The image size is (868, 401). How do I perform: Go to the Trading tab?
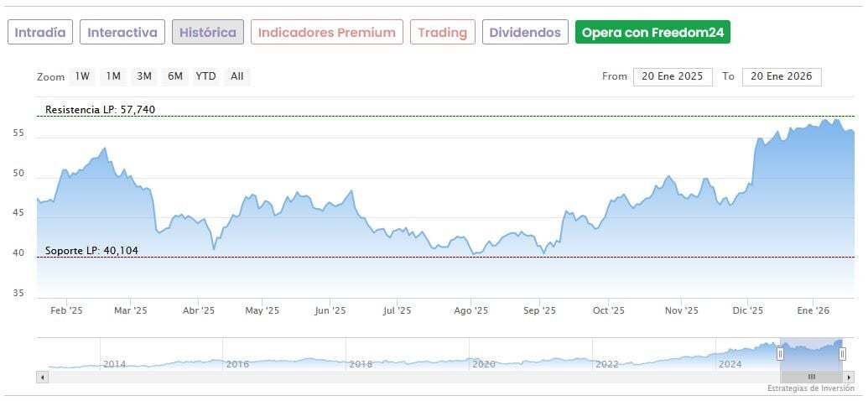[x=442, y=33]
